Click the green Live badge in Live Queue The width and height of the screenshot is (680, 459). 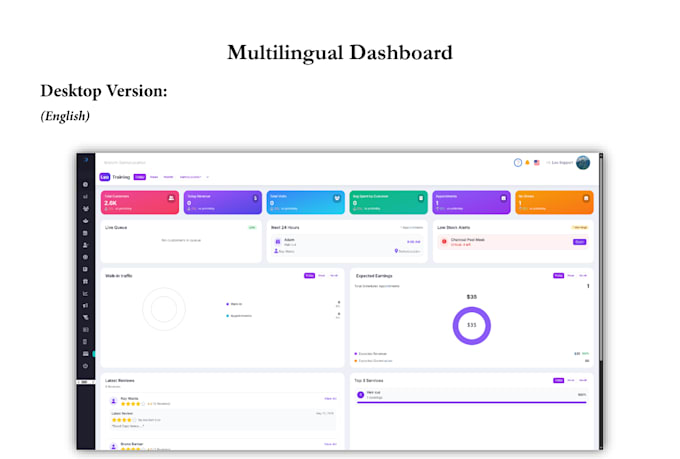pos(252,227)
